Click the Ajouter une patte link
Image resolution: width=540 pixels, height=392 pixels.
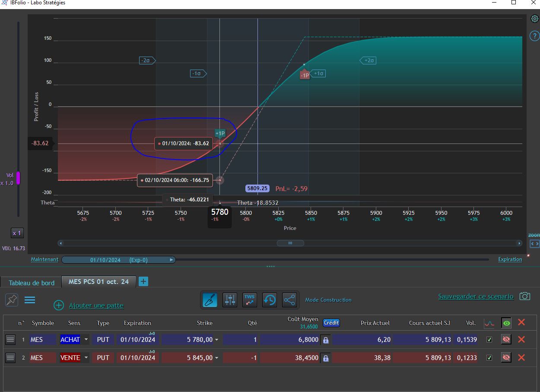pyautogui.click(x=96, y=306)
